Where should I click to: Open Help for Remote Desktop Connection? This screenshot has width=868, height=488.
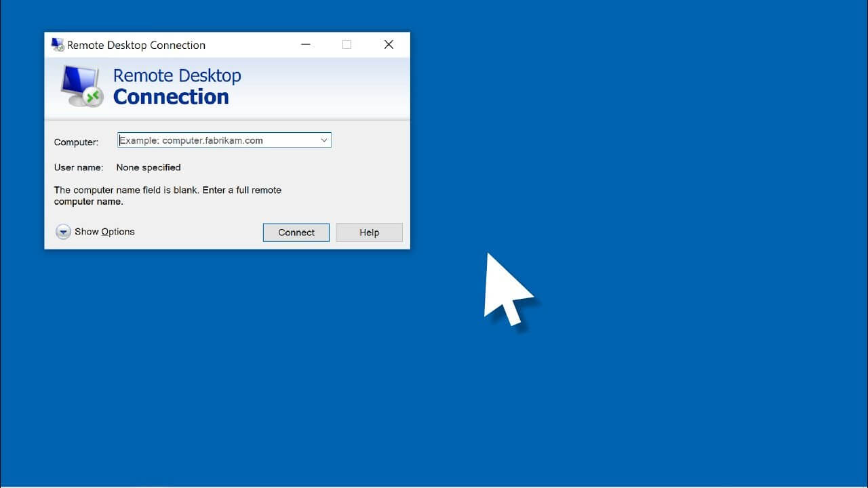coord(370,232)
